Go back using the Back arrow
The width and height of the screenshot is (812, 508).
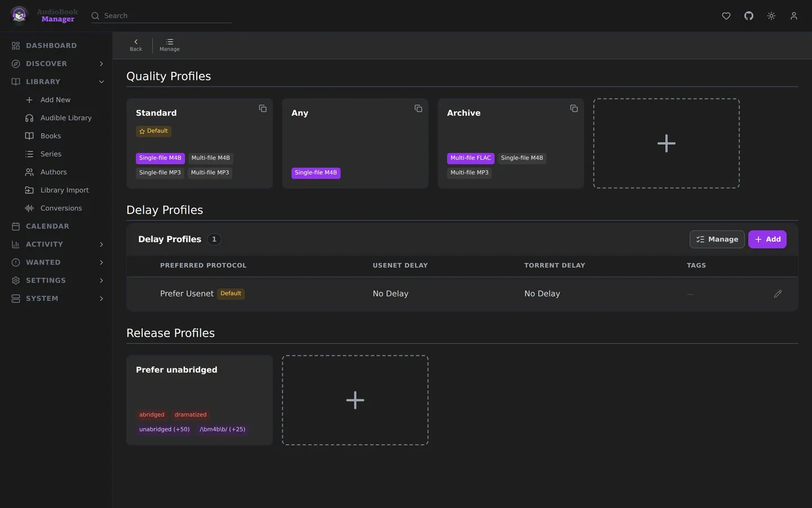click(x=136, y=45)
